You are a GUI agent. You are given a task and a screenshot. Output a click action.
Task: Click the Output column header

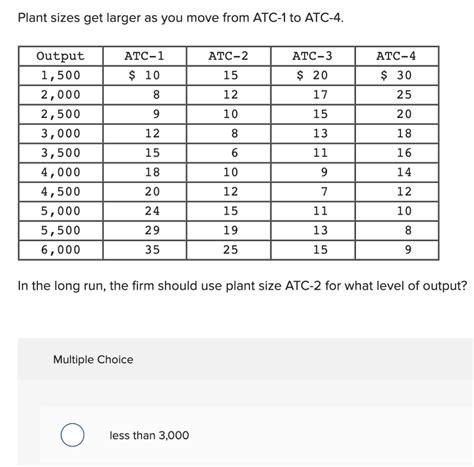click(61, 56)
